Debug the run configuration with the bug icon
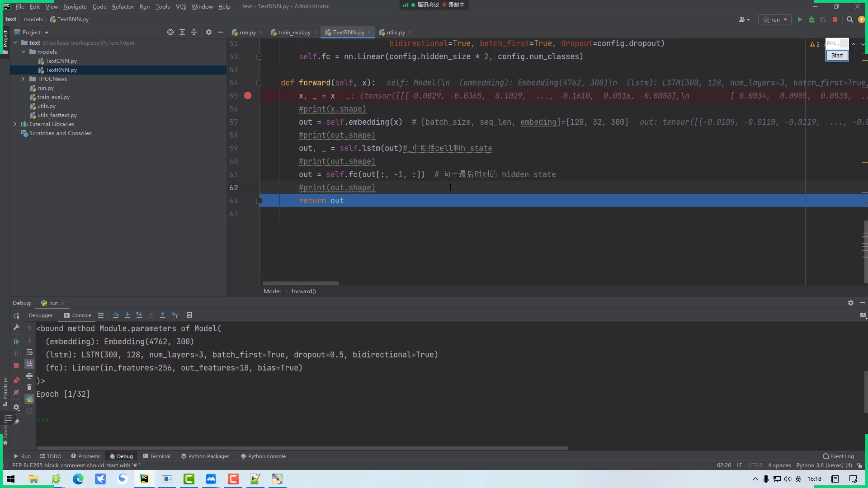Screen dimensions: 868x488 (811, 20)
